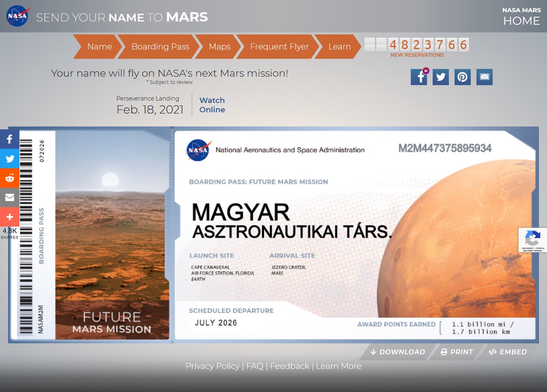Share on Twitter via top share icon
547x392 pixels.
click(441, 77)
